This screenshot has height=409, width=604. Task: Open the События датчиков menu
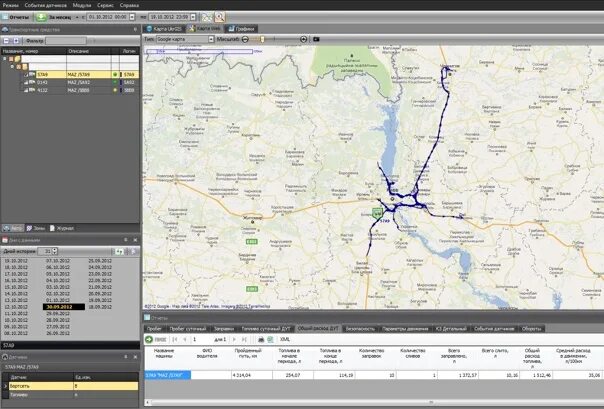(x=45, y=5)
